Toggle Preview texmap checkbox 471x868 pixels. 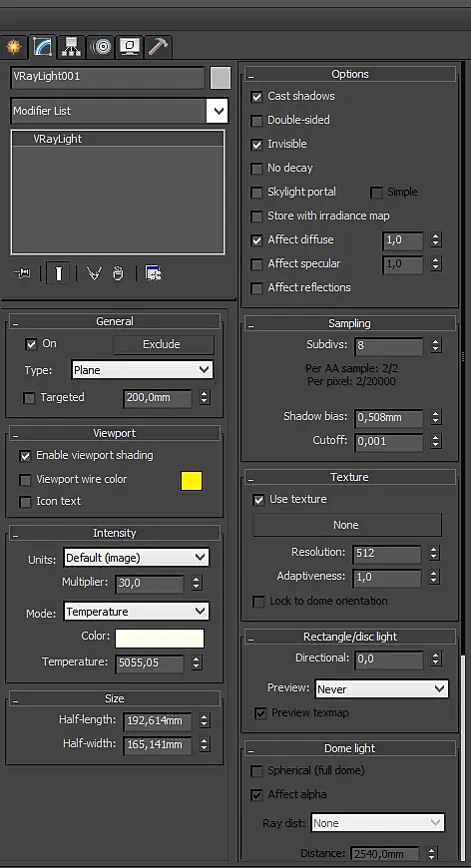coord(260,713)
